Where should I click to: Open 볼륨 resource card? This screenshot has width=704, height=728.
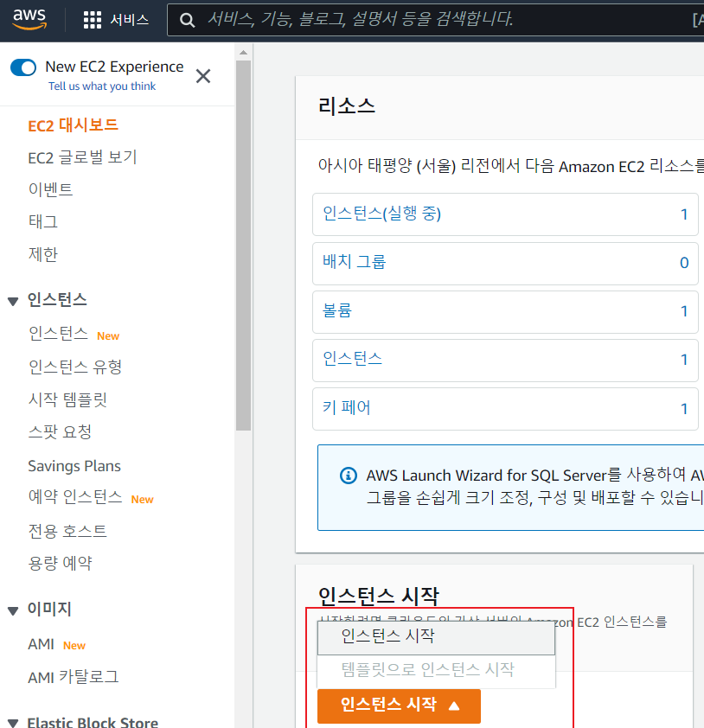coord(505,312)
